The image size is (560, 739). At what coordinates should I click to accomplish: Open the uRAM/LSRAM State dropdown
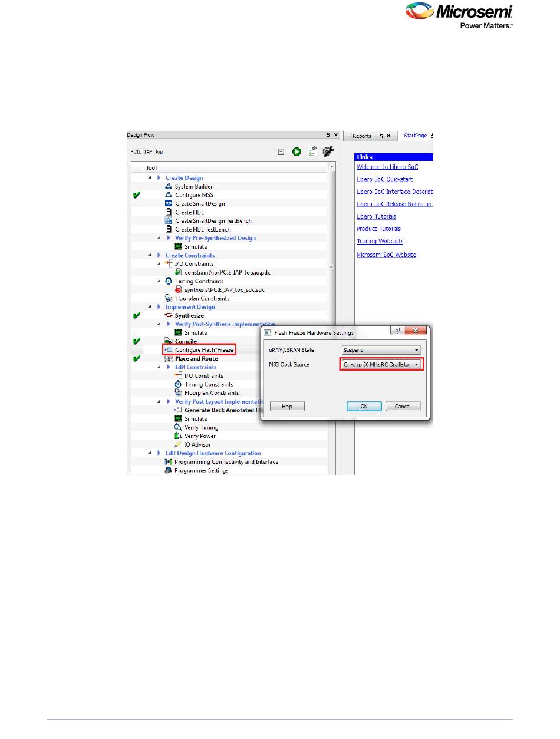[382, 350]
